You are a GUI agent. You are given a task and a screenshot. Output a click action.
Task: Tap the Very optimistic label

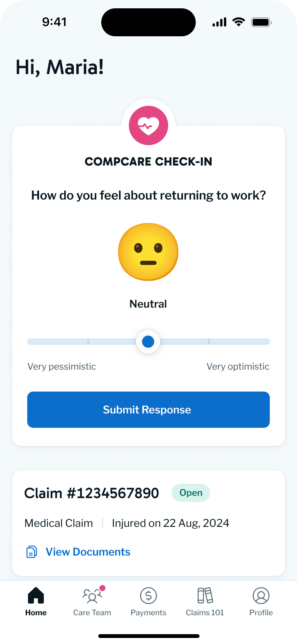(x=238, y=366)
